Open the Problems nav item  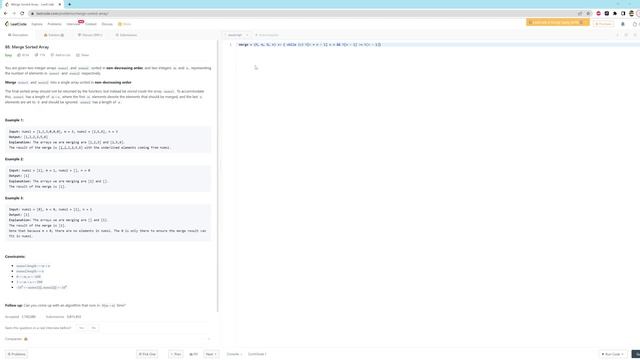[54, 24]
